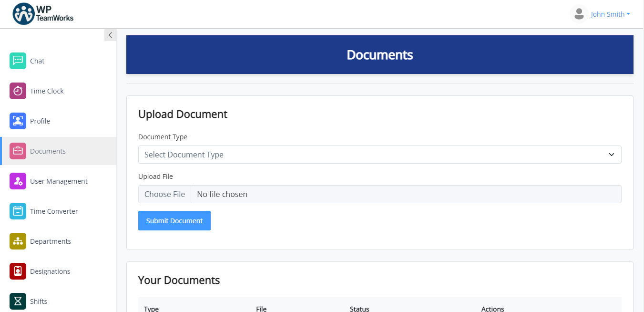Select the Designations icon
This screenshot has width=644, height=312.
tap(18, 271)
